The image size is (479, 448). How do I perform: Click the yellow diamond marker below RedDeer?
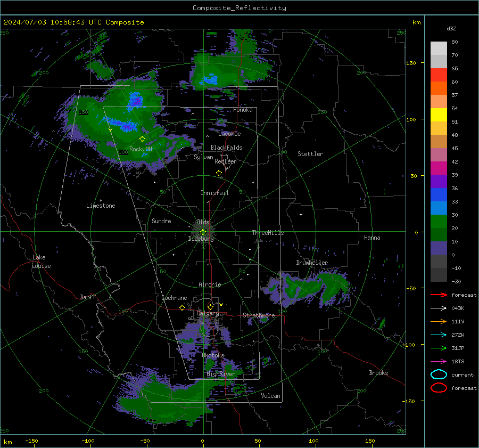(219, 173)
